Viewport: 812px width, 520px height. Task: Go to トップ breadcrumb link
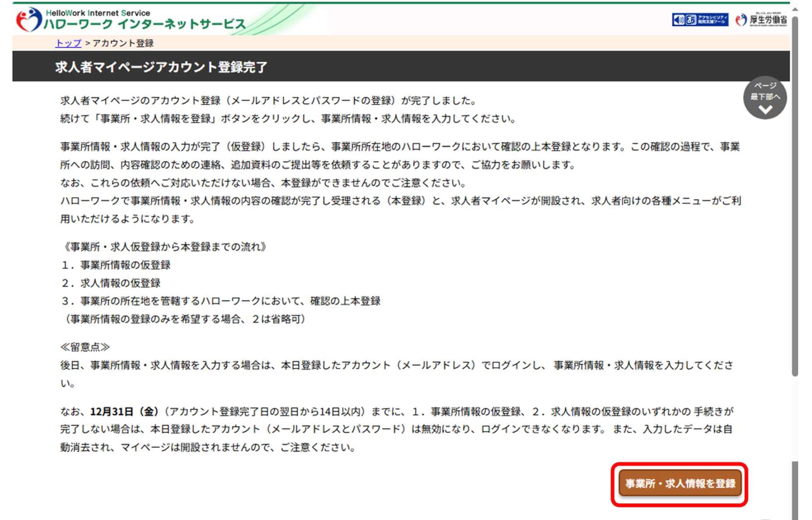point(68,43)
